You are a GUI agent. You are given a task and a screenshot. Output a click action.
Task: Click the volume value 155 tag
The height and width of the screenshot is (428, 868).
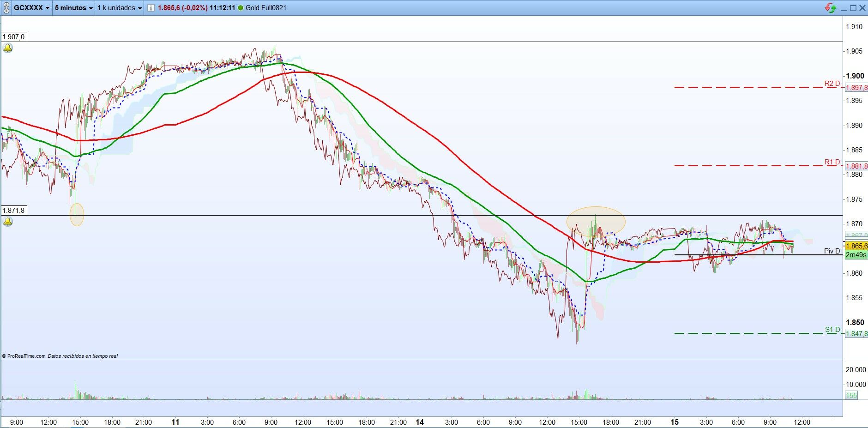pos(851,395)
